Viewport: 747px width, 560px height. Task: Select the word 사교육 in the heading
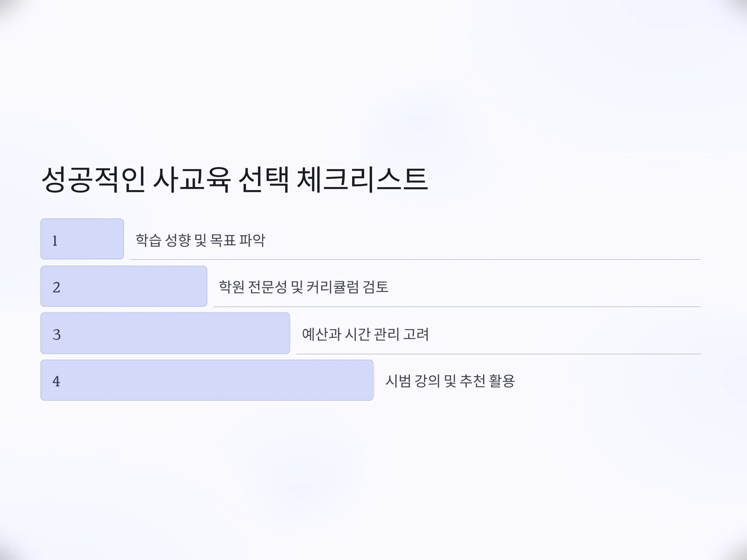tap(192, 180)
